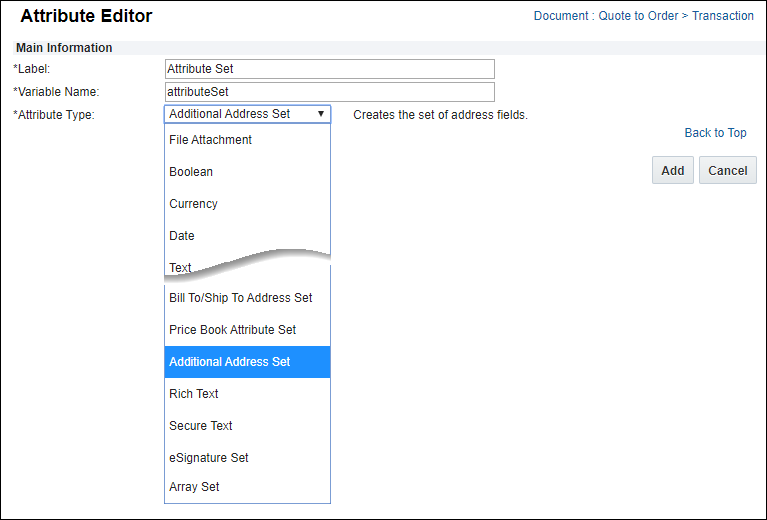The height and width of the screenshot is (520, 767).
Task: Click the Add button
Action: pos(673,170)
